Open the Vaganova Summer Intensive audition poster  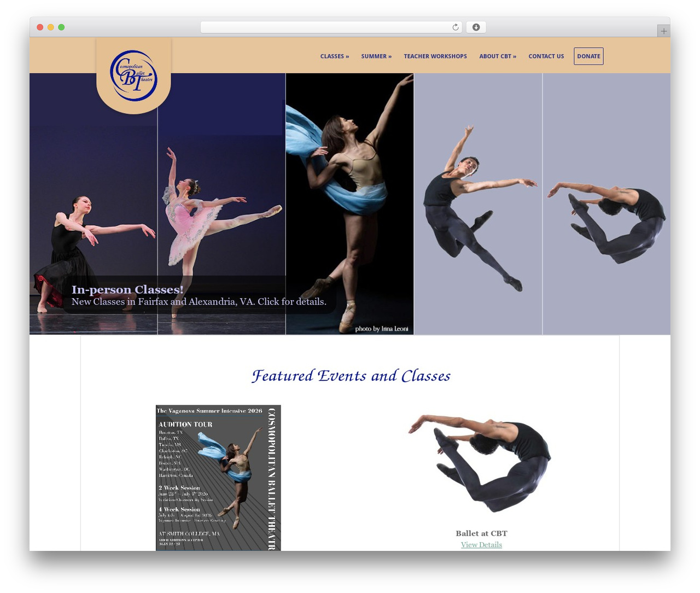[218, 478]
